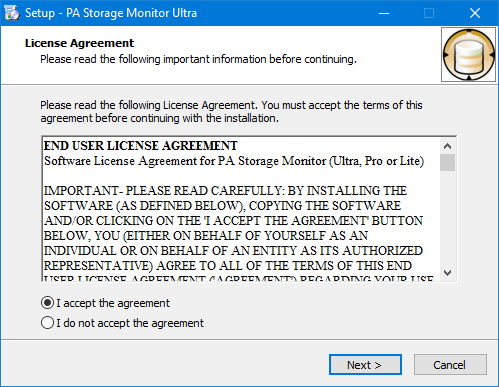Click the 'END USER LICENSE AGREEMENT' heading
The height and width of the screenshot is (387, 499).
[140, 146]
